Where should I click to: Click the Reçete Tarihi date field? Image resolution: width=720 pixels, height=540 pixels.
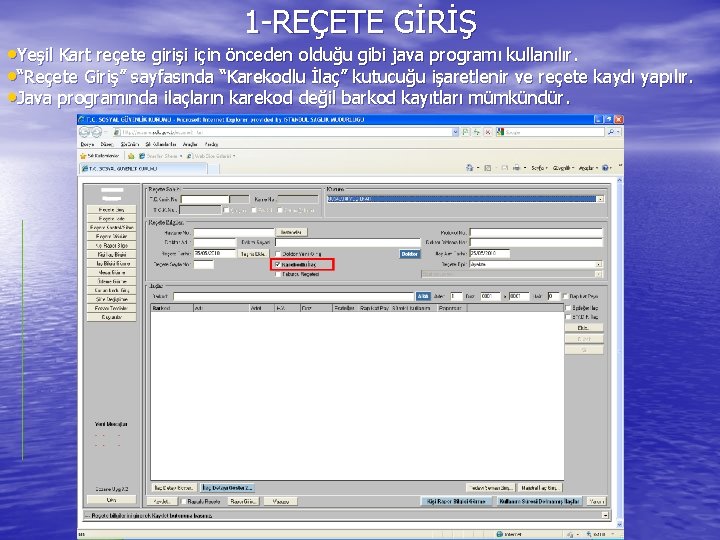coord(214,253)
